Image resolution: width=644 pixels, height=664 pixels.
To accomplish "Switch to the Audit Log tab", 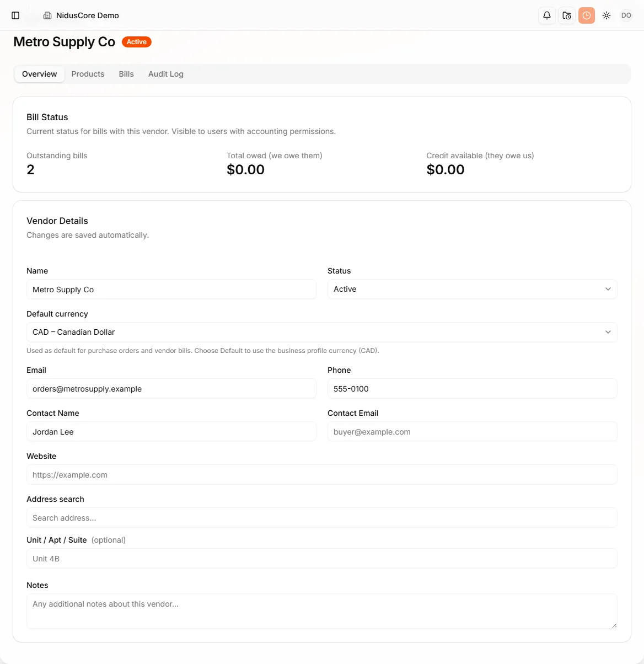I will coord(166,74).
